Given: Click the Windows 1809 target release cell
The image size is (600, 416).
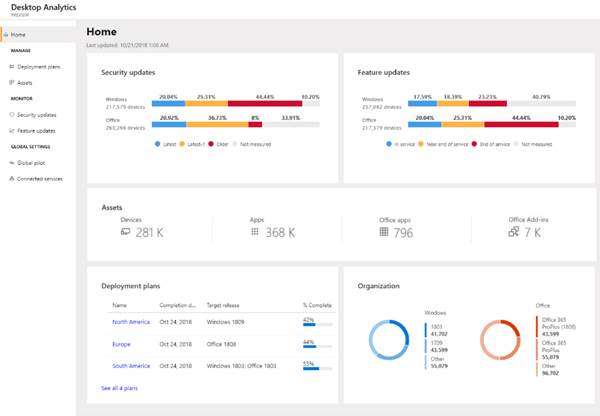Looking at the screenshot, I should [225, 322].
